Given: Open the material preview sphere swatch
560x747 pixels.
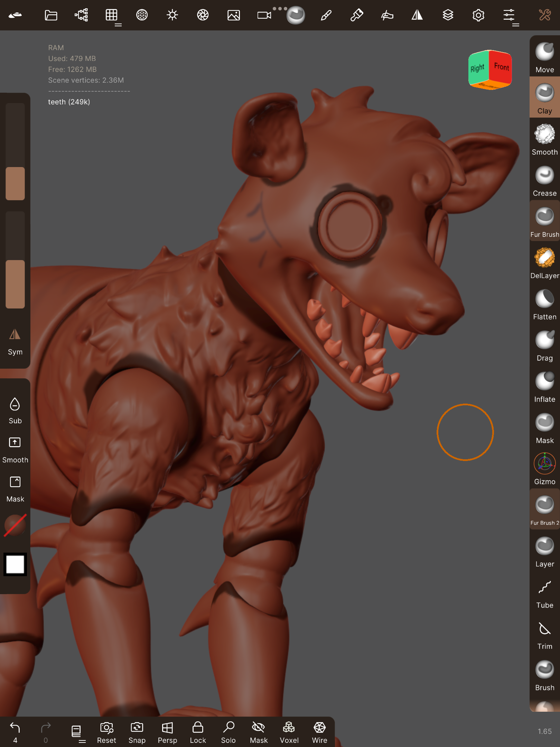Looking at the screenshot, I should pos(15,525).
